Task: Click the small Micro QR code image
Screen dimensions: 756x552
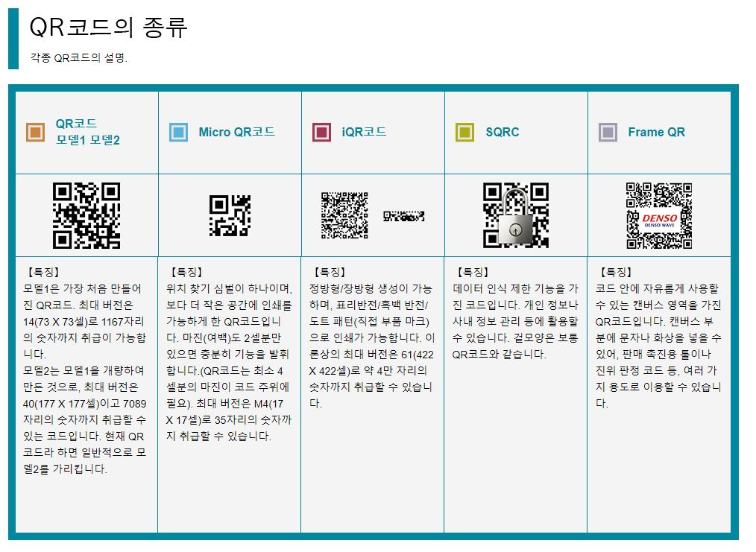Action: tap(230, 215)
